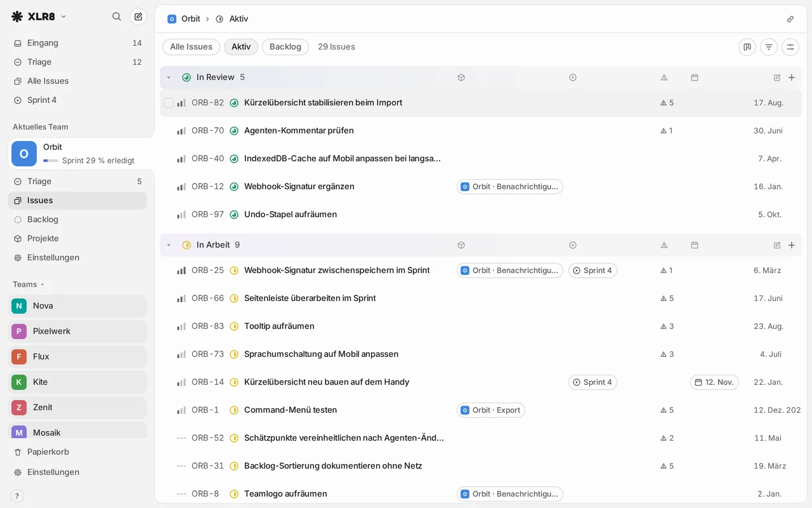Click project column icon in In Review header
This screenshot has height=508, width=812.
pos(461,77)
